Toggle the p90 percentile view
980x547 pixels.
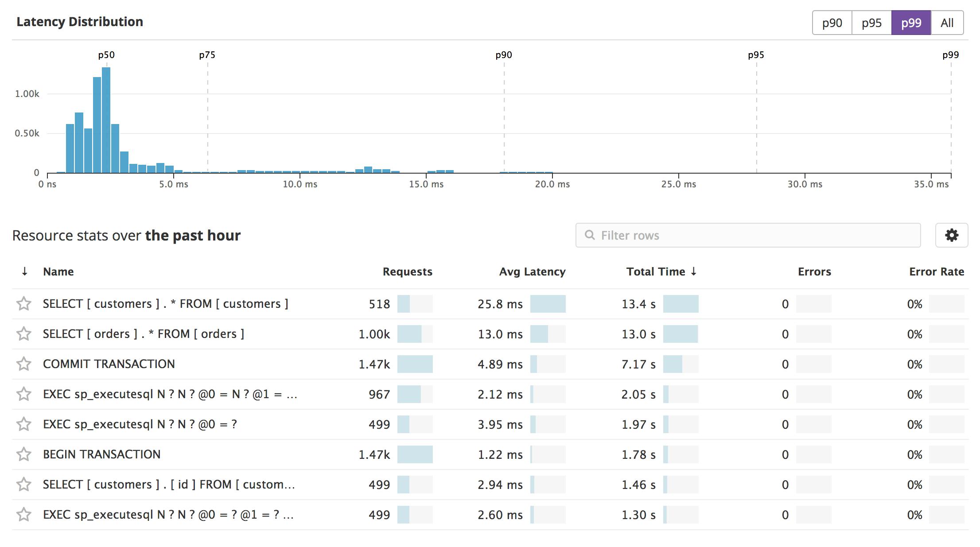(x=832, y=23)
